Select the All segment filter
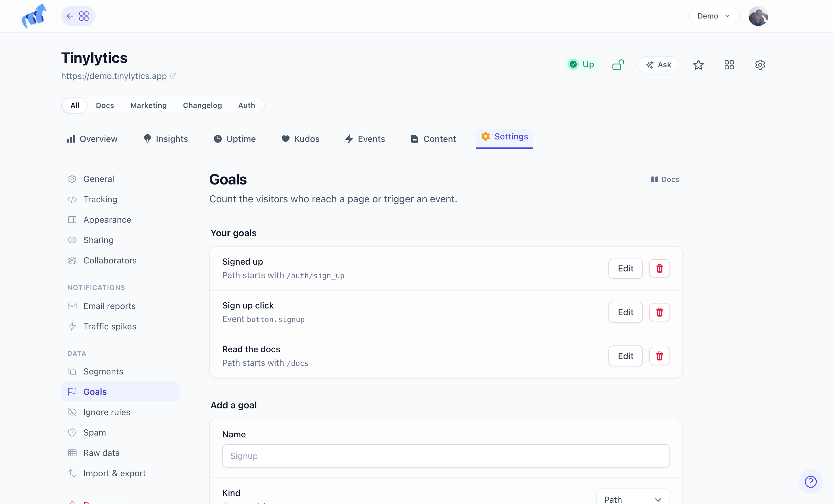833x504 pixels. pos(75,105)
